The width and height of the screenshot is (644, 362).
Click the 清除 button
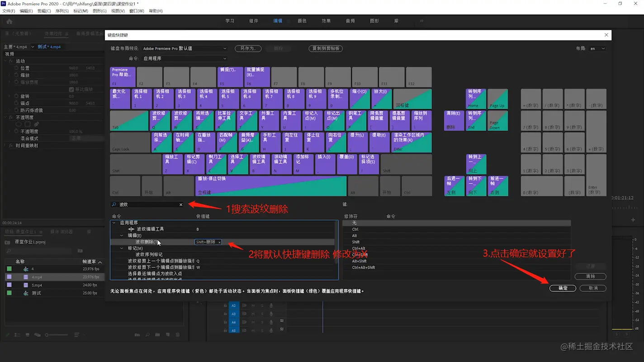[590, 276]
